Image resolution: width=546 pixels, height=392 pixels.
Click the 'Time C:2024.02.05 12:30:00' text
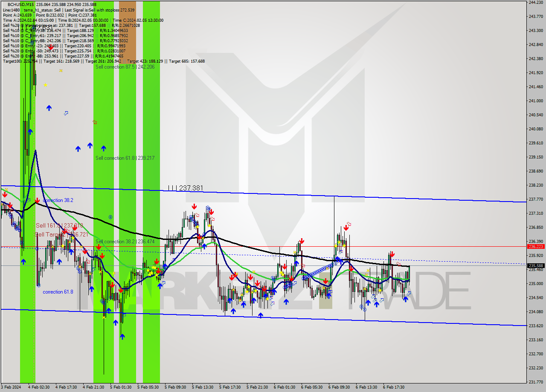click(x=138, y=20)
